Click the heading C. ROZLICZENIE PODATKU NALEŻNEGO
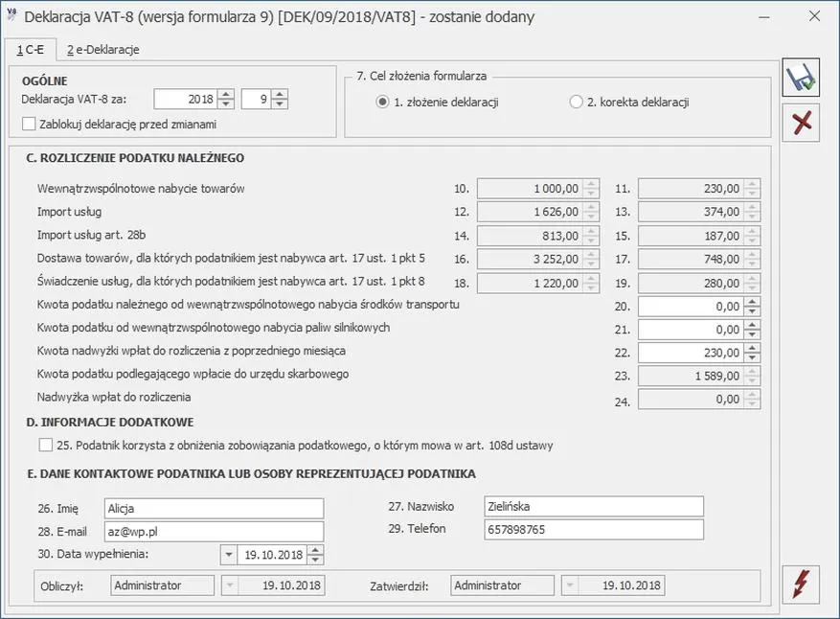 click(135, 158)
